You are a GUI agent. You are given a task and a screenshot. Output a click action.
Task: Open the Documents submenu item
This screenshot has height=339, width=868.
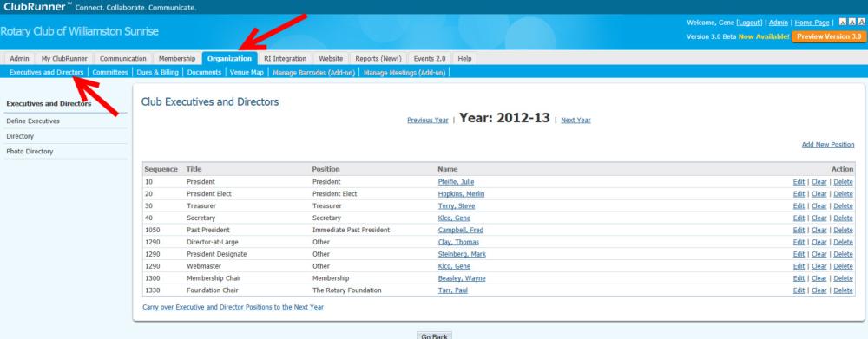204,73
